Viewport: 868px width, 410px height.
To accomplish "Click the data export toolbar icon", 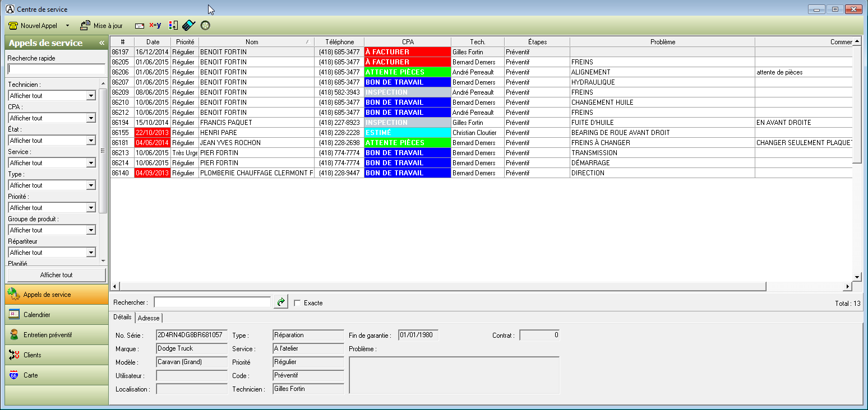I will pos(173,25).
